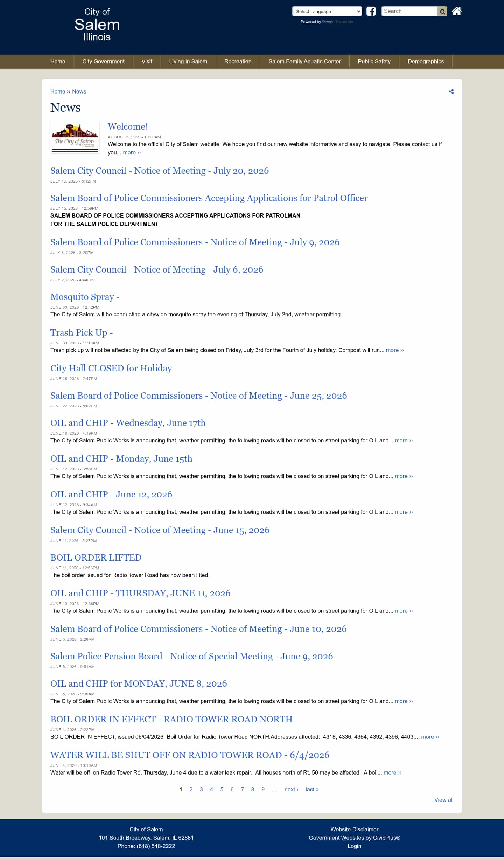Click 'more' on OIL and CHIP June 17th excerpt
This screenshot has height=859, width=504.
pyautogui.click(x=404, y=440)
